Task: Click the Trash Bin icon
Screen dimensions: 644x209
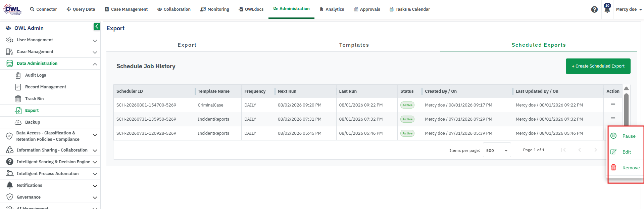Action: (x=18, y=99)
